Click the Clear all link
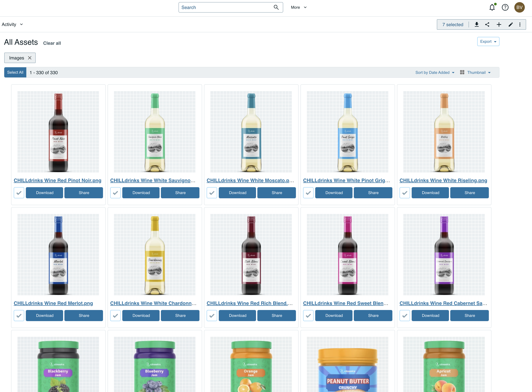The image size is (532, 392). (52, 43)
